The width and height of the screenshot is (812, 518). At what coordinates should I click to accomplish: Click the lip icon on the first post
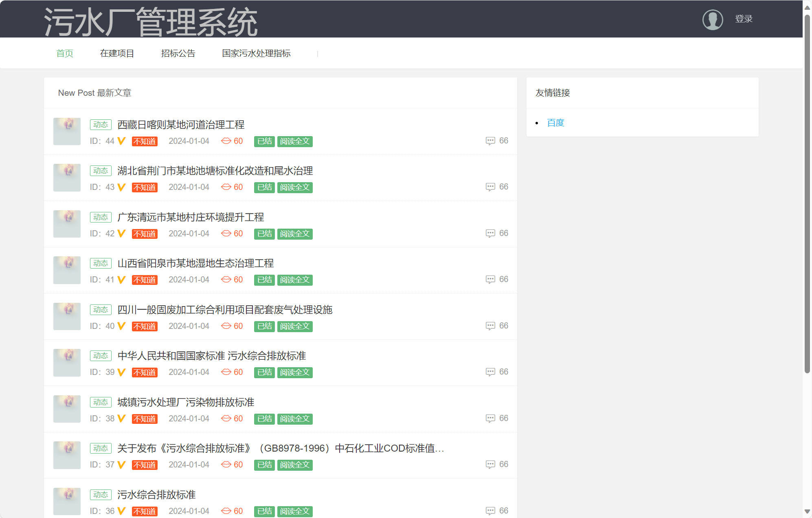click(226, 141)
